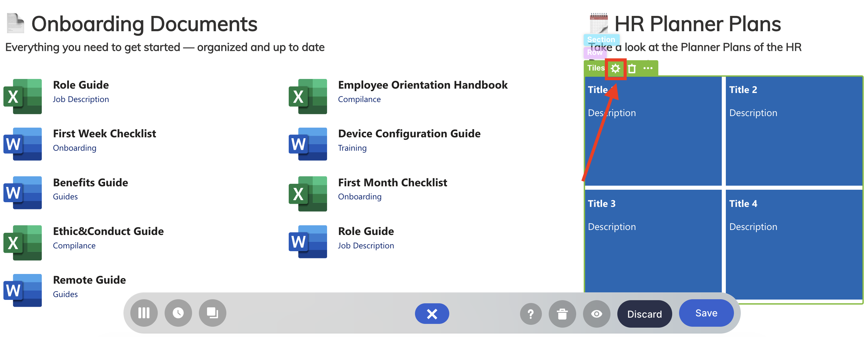868x337 pixels.
Task: Click the Job Description category under Role Guide
Action: click(81, 100)
